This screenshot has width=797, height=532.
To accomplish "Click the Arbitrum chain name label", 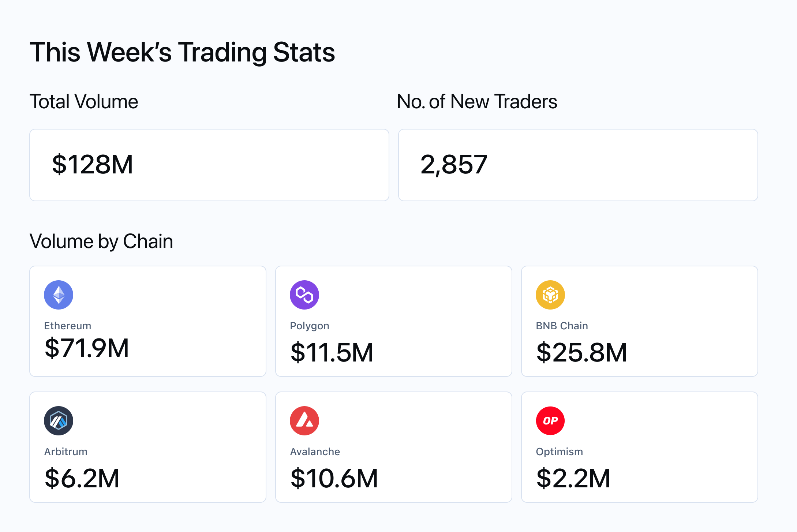I will coord(66,452).
